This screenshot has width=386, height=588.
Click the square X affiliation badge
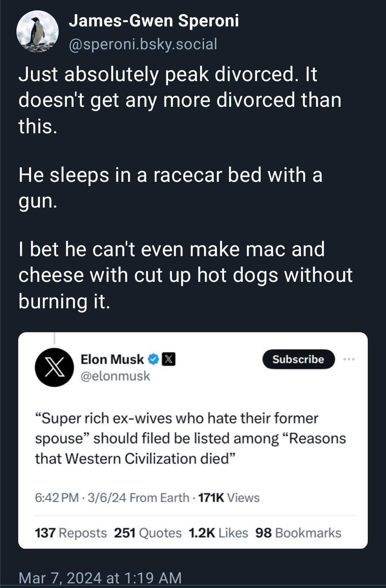169,359
